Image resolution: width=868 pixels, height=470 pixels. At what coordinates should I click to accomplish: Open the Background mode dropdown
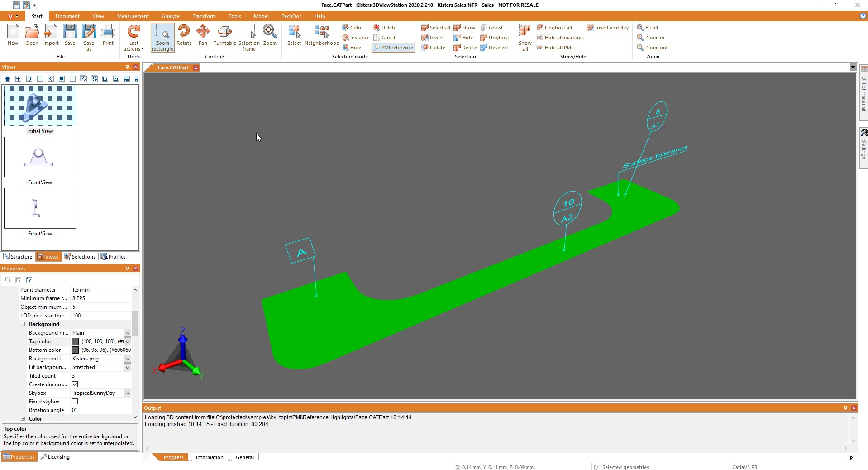point(128,333)
